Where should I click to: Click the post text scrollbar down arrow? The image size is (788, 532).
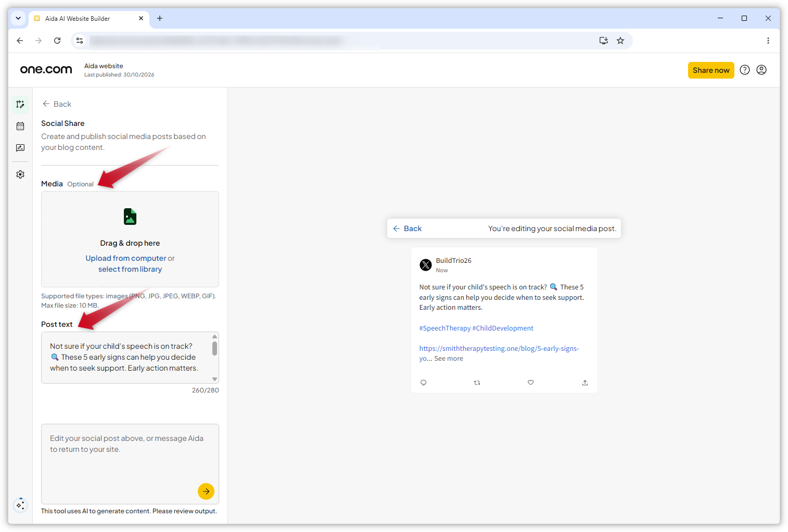(x=214, y=379)
